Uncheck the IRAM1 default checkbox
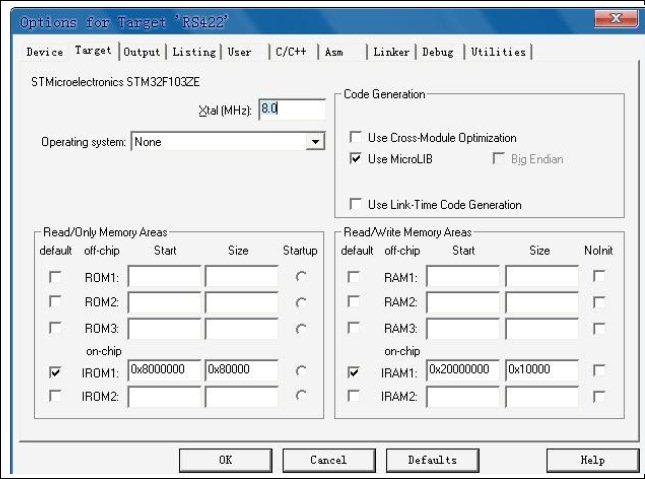This screenshot has width=645, height=479. pyautogui.click(x=354, y=372)
